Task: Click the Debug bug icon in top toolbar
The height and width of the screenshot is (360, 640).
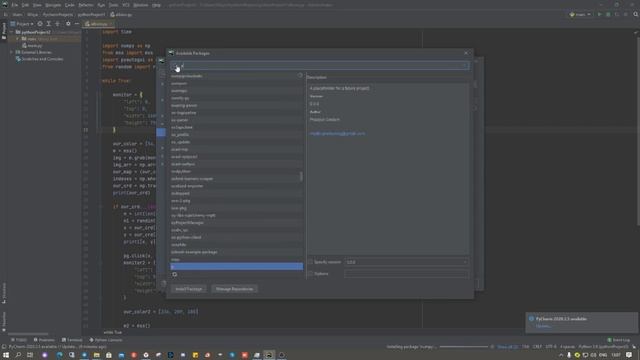Action: coord(608,14)
